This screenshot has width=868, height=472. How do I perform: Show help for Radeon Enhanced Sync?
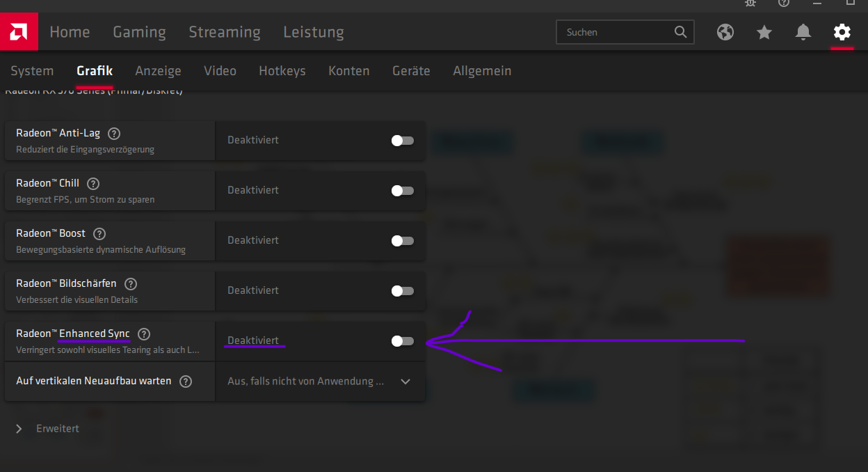pos(143,333)
